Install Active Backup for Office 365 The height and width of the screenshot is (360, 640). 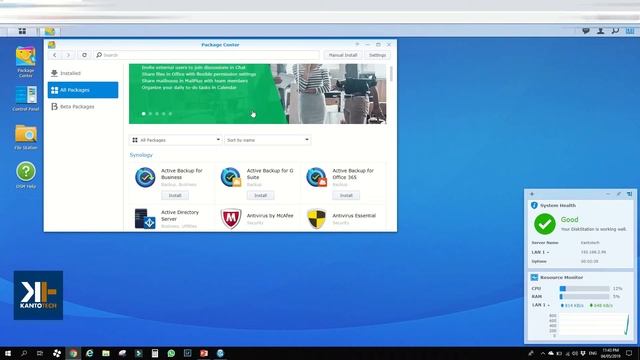(346, 196)
